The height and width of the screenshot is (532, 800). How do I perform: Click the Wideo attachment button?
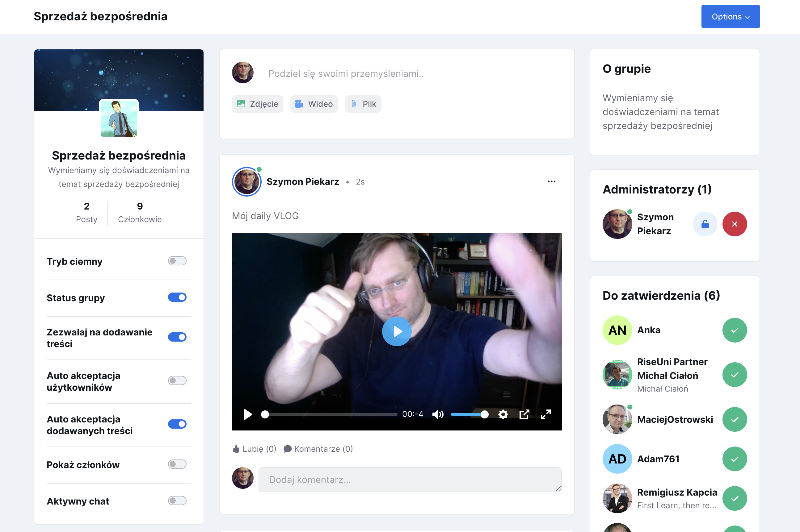tap(314, 104)
